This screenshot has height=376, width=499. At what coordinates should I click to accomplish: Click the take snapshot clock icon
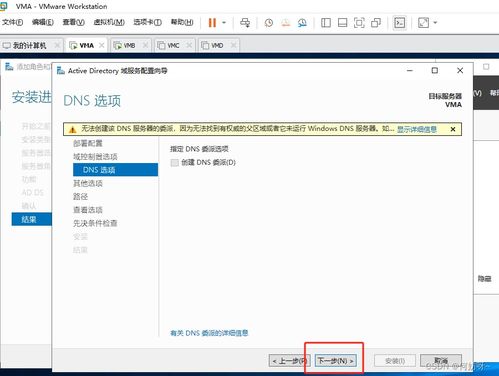click(x=269, y=23)
